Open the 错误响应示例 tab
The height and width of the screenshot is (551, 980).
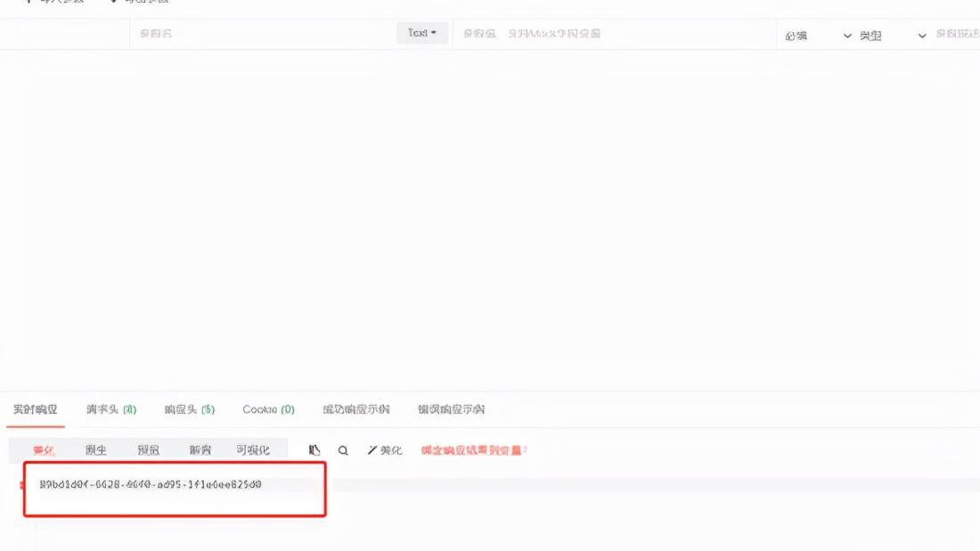[x=447, y=410]
